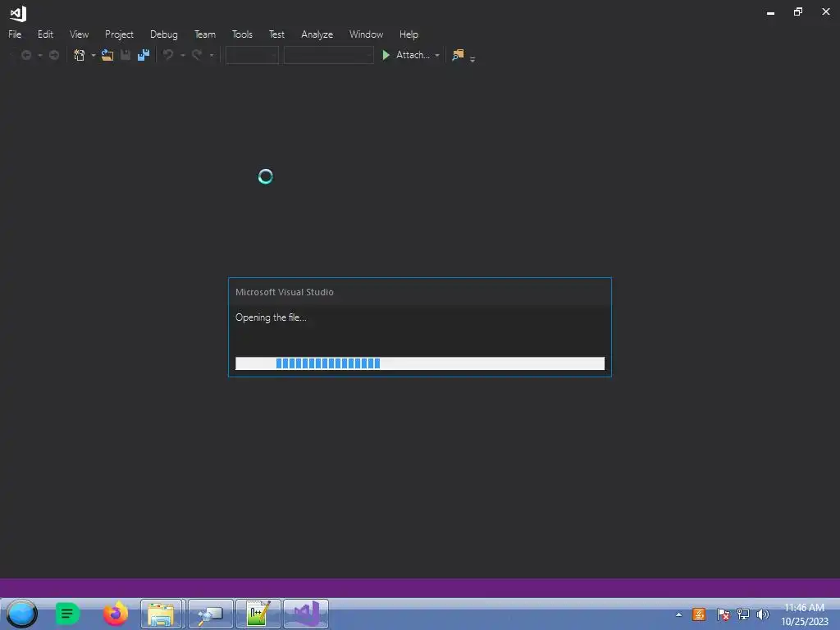Click the New Project toolbar icon
Screen dimensions: 840x630
click(x=80, y=55)
